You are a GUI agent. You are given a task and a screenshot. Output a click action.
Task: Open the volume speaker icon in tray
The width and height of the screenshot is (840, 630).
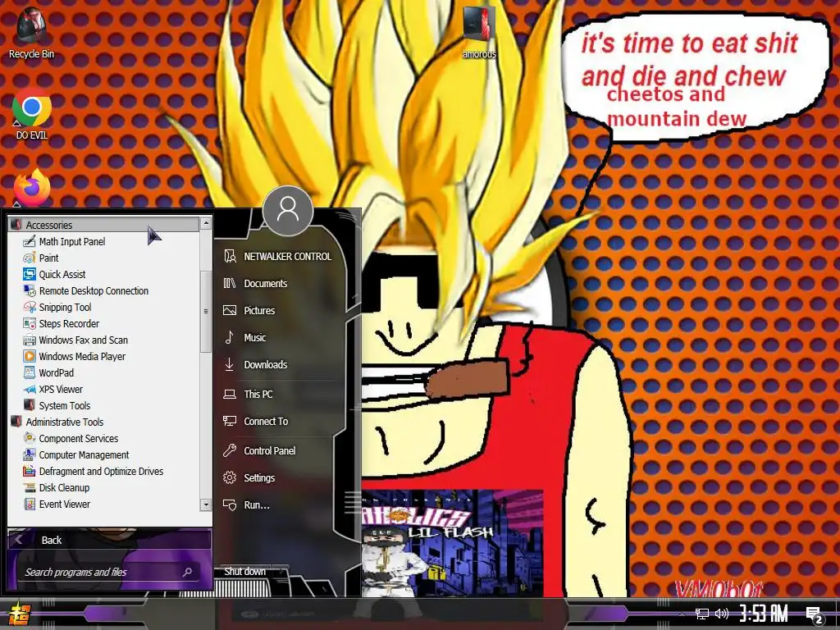click(722, 614)
